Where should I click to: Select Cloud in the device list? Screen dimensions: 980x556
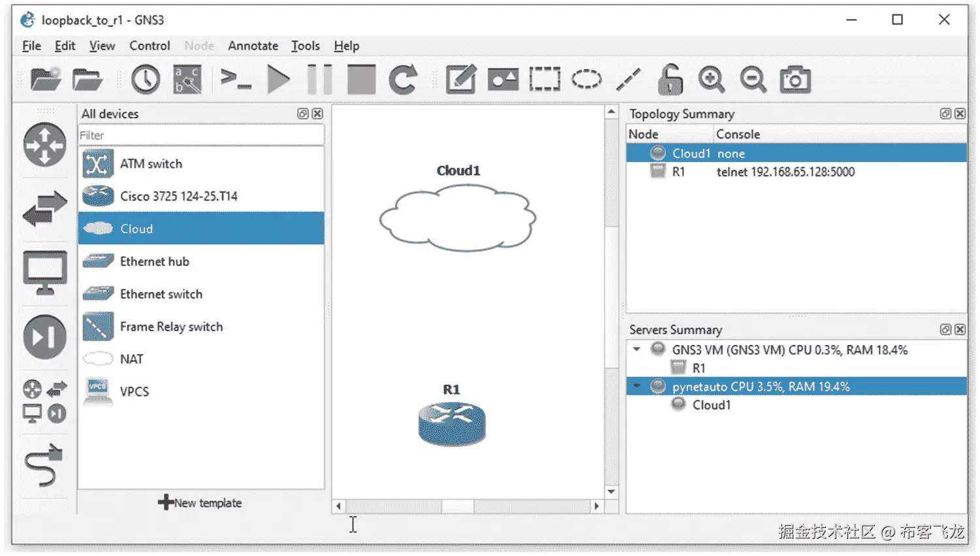pos(201,229)
